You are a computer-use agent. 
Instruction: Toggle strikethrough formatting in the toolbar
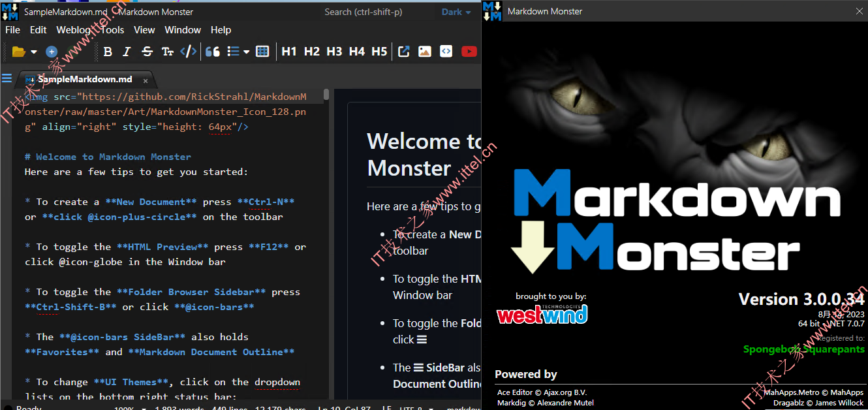[147, 52]
